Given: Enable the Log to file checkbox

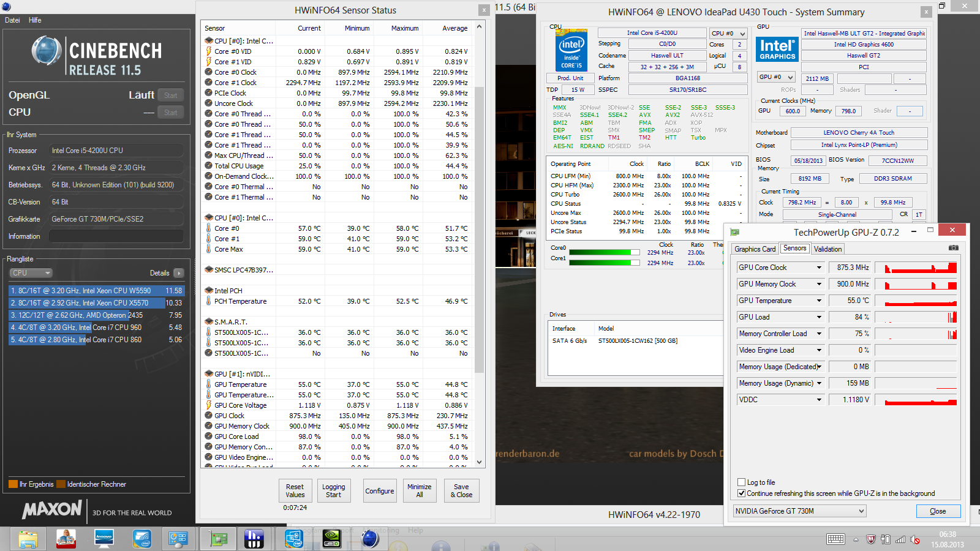Looking at the screenshot, I should (742, 482).
